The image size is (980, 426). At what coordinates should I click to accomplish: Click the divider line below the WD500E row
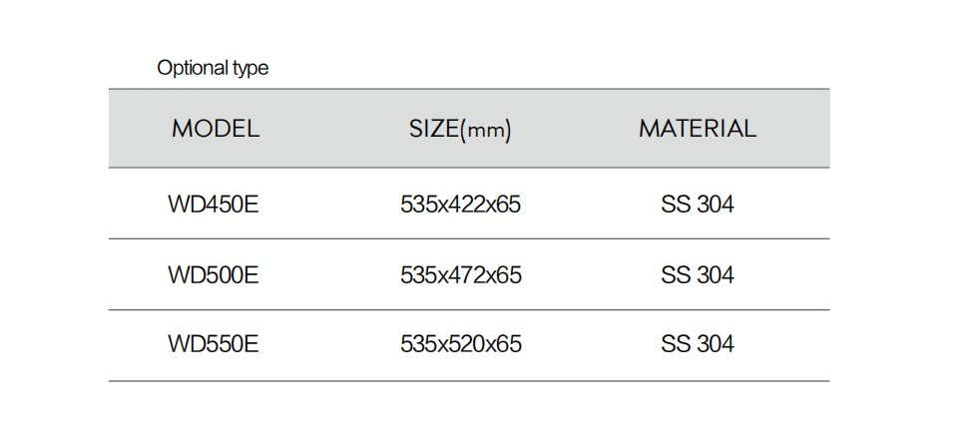click(469, 310)
